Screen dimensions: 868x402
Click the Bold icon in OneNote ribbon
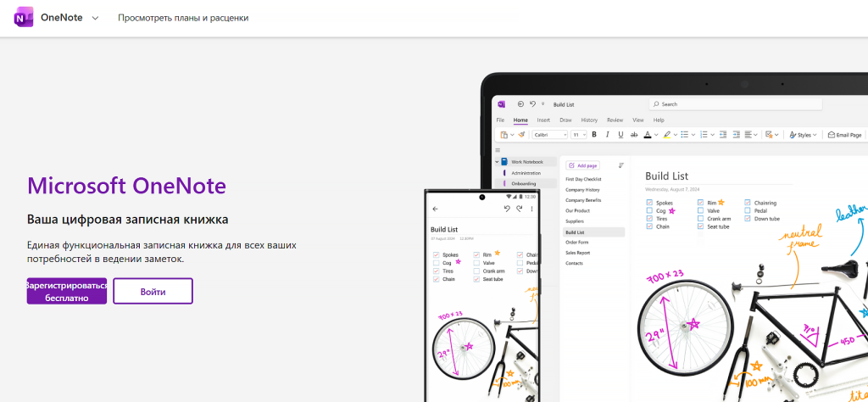(594, 134)
